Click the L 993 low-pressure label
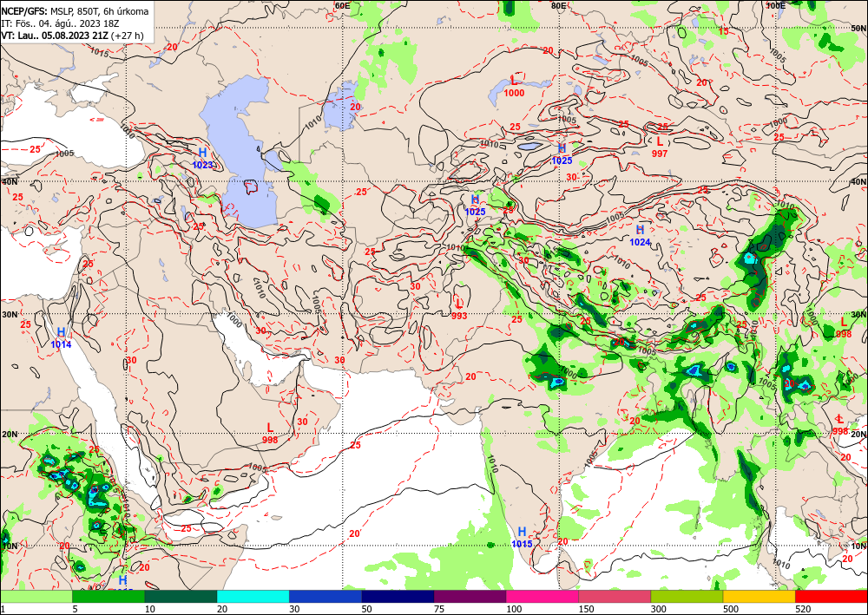868x615 pixels. point(459,309)
